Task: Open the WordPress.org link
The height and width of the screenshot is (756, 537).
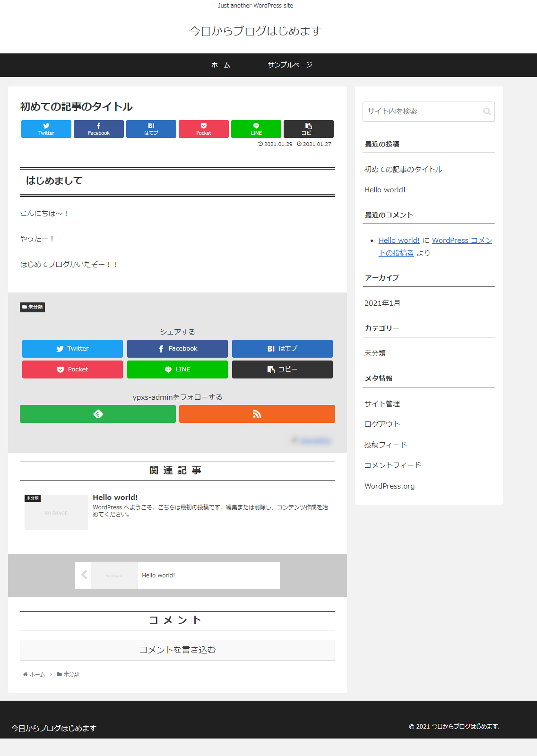Action: (390, 486)
